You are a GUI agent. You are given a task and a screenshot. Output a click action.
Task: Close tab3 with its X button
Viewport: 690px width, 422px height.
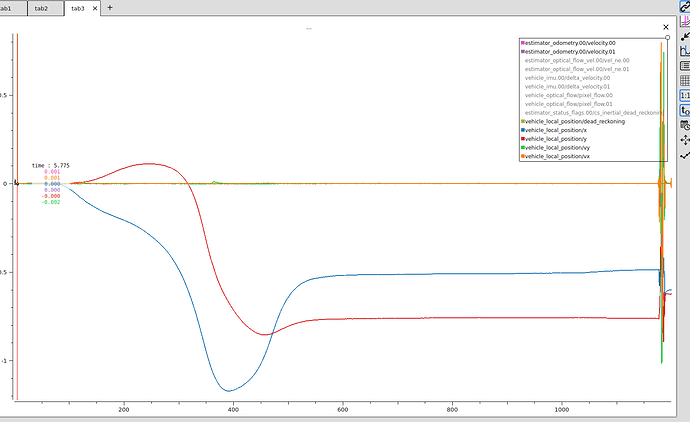94,7
